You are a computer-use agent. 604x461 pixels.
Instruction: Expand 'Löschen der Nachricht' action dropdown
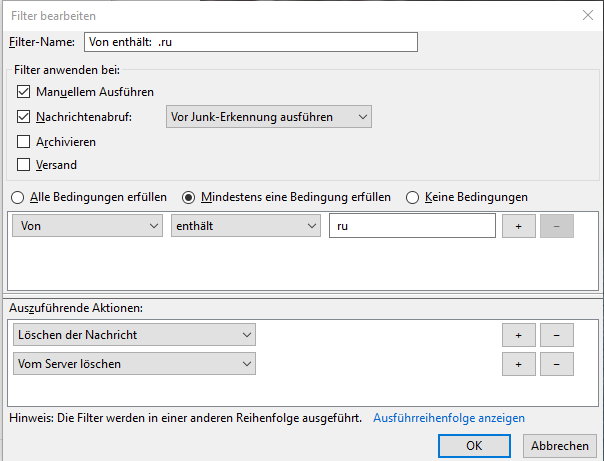click(134, 334)
